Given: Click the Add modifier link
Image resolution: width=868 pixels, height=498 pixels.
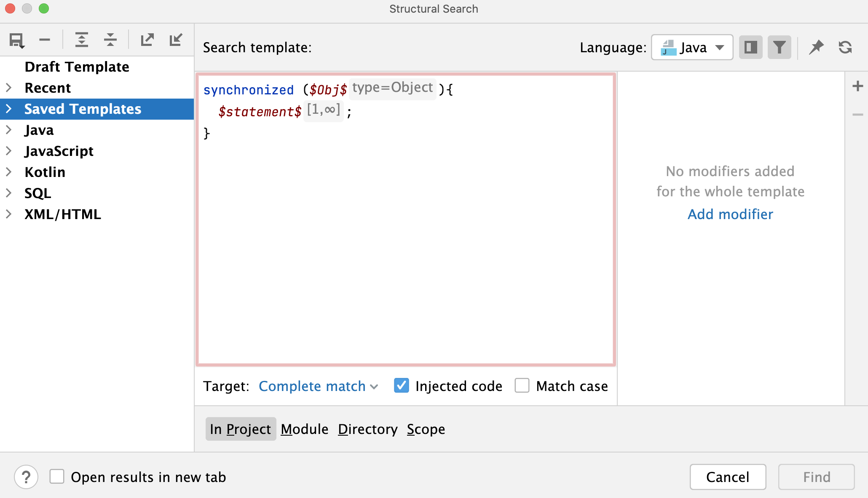Looking at the screenshot, I should coord(730,214).
